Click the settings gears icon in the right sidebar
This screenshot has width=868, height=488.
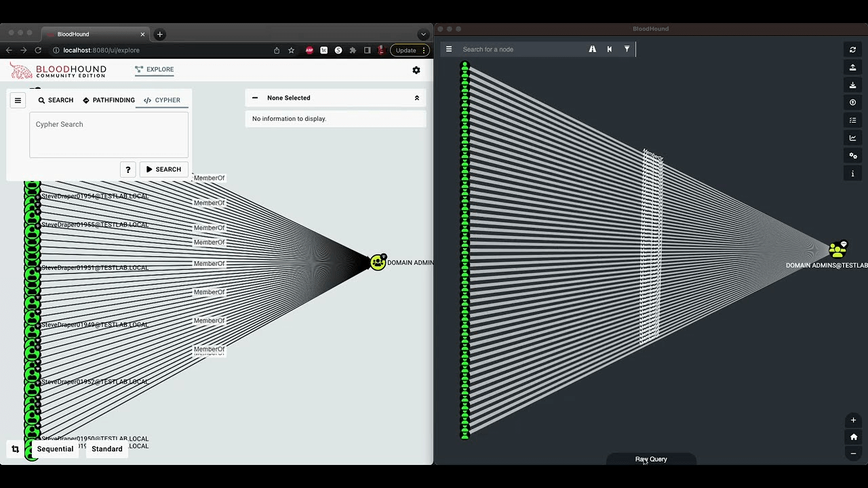[853, 155]
